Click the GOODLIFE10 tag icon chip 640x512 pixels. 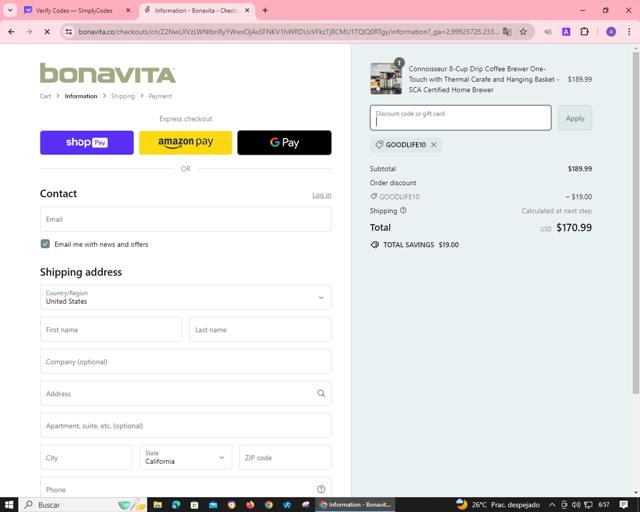pyautogui.click(x=379, y=145)
